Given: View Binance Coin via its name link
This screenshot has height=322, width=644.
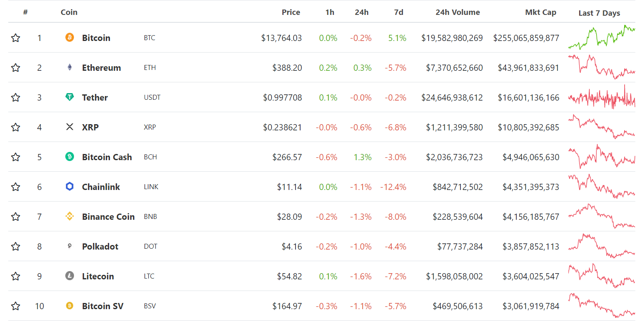Looking at the screenshot, I should click(108, 217).
